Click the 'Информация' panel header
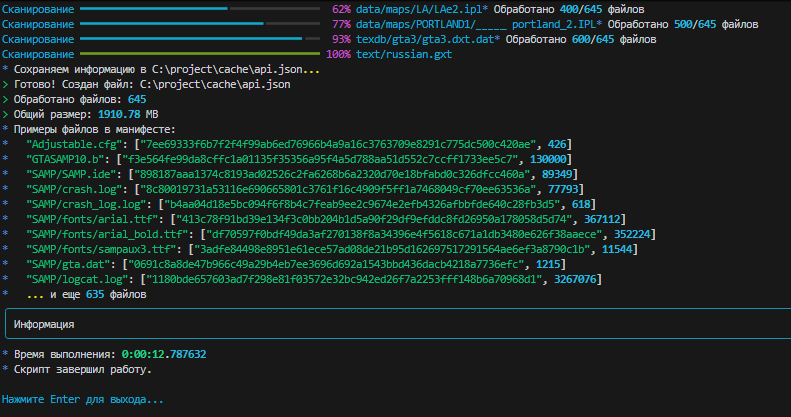This screenshot has width=791, height=417. tap(44, 324)
